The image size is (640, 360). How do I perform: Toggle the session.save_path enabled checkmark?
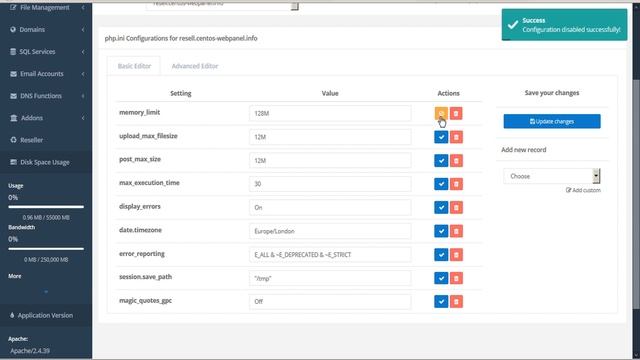(x=441, y=278)
